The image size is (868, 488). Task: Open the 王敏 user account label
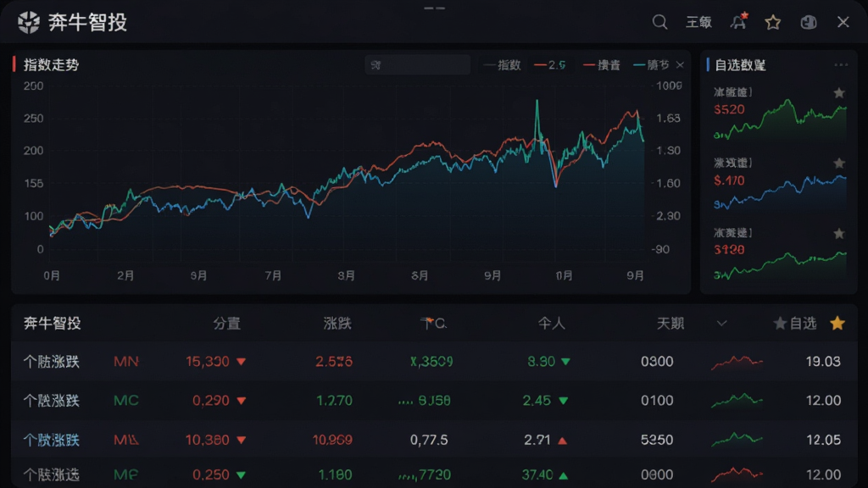point(698,22)
